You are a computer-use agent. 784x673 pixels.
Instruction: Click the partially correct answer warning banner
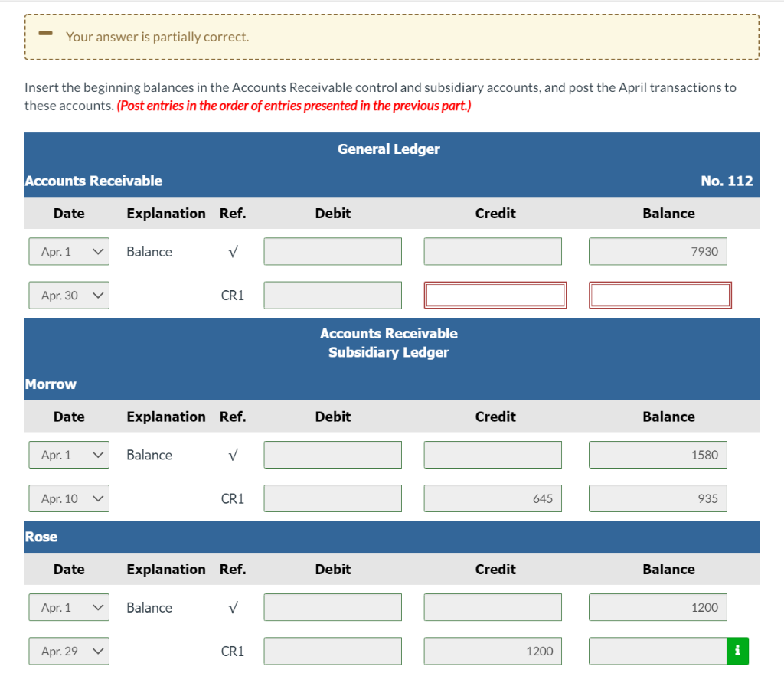click(392, 36)
